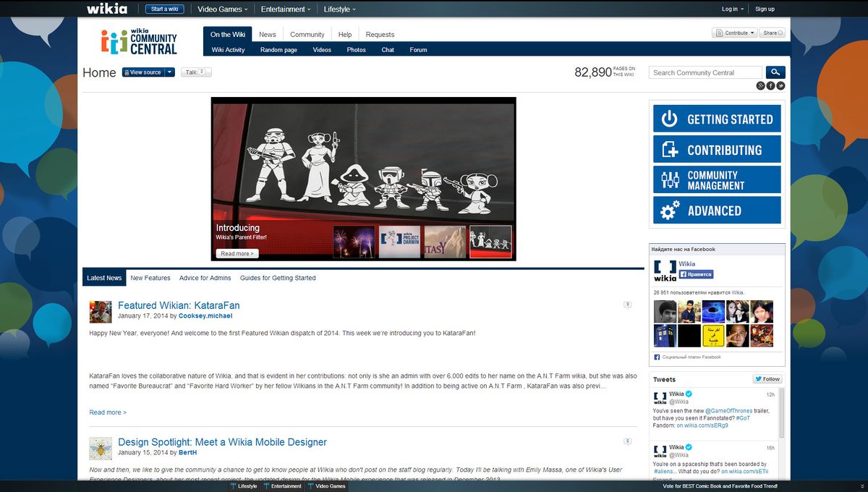
Task: Open Forum in the subnav
Action: click(418, 50)
